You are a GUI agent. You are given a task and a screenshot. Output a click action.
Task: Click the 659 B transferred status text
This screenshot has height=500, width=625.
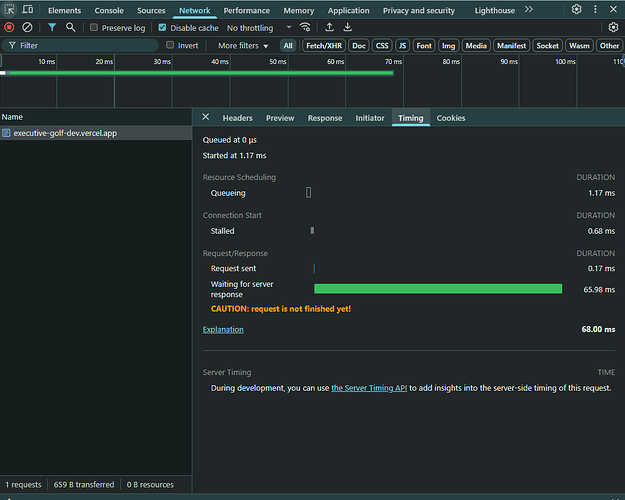click(x=84, y=484)
